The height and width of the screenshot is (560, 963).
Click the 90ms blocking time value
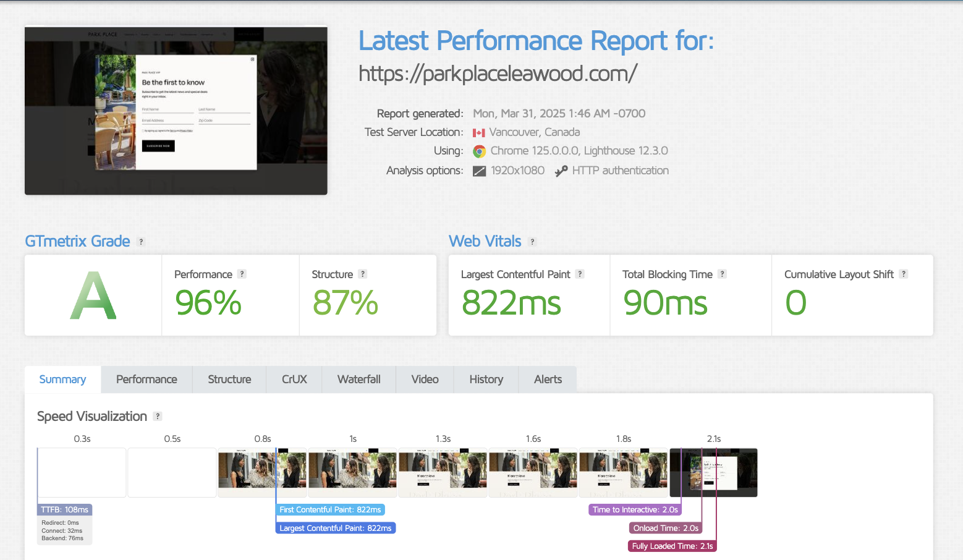click(x=666, y=303)
